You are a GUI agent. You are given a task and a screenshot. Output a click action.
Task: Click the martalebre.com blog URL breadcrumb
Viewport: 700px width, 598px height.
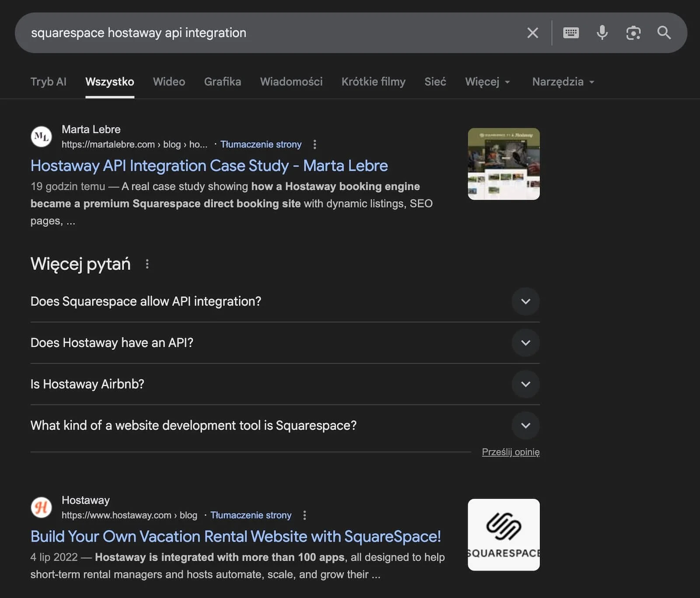click(134, 144)
